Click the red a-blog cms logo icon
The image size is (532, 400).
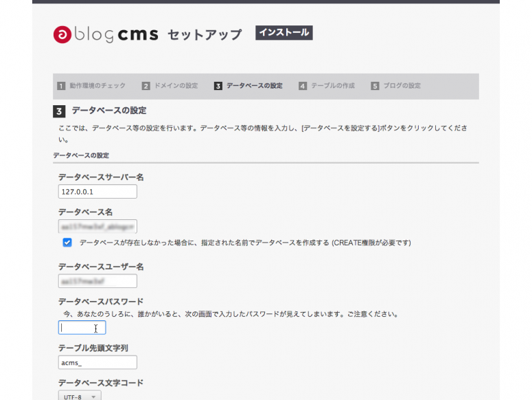(x=62, y=35)
